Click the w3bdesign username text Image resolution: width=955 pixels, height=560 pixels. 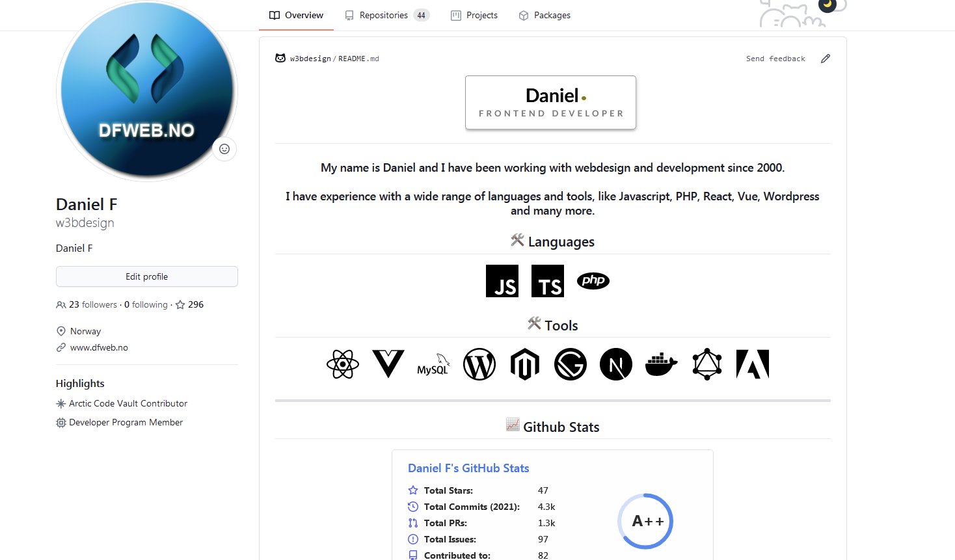point(85,222)
